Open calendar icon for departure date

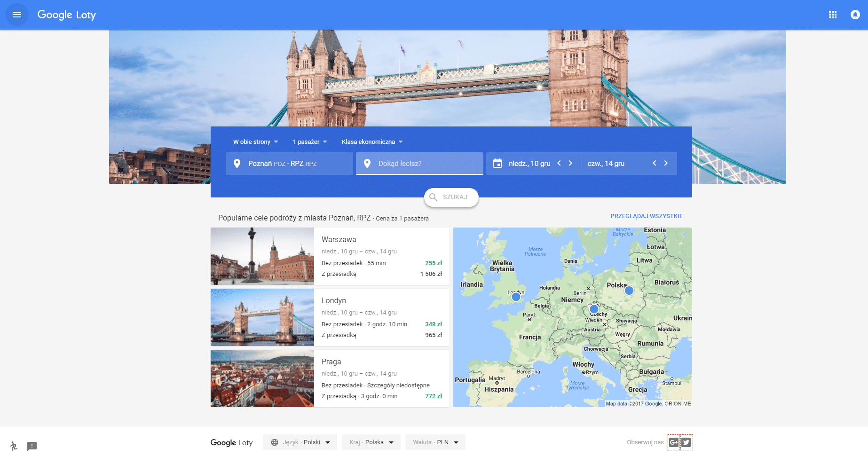pyautogui.click(x=497, y=164)
